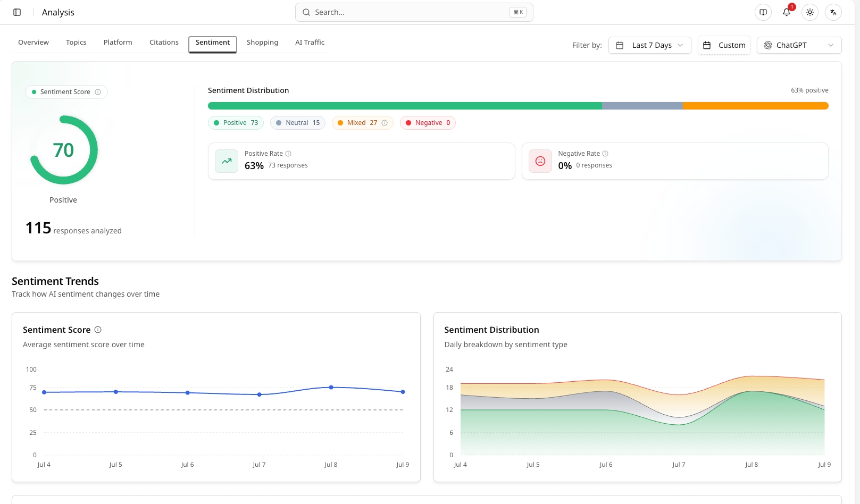The width and height of the screenshot is (860, 504).
Task: Open the Custom date range picker
Action: (724, 45)
